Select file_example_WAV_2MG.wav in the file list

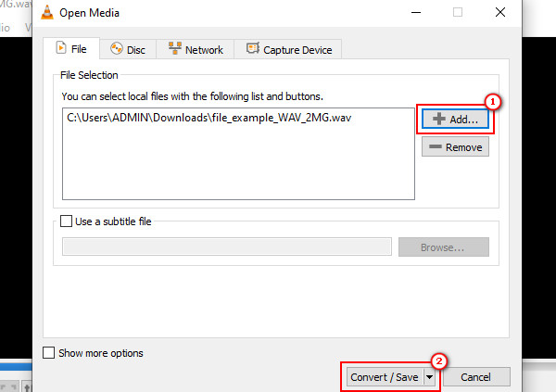click(x=209, y=118)
